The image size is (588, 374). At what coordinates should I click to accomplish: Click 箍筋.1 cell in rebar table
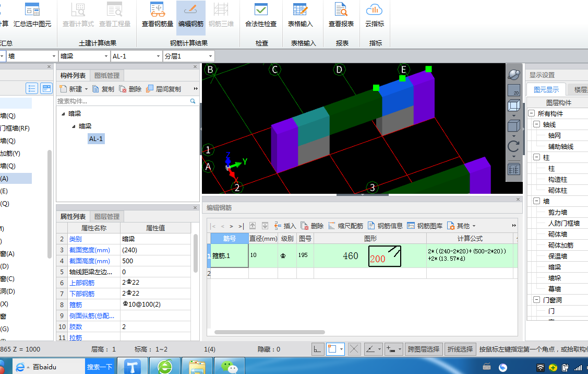click(229, 256)
